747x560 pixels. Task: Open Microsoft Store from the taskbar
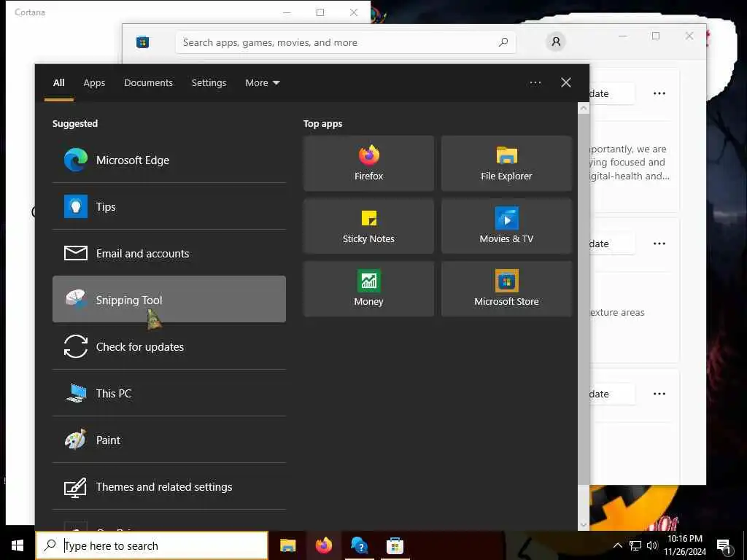395,545
